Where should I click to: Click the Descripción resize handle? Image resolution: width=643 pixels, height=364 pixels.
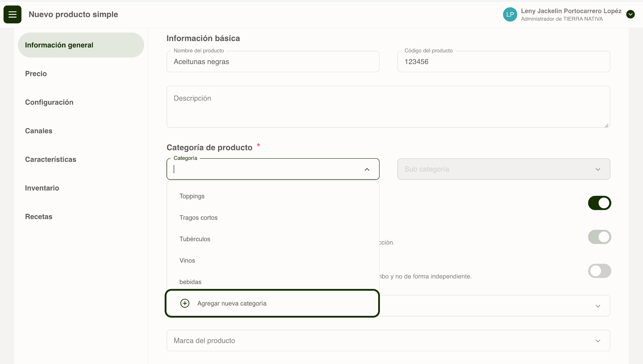pos(607,125)
